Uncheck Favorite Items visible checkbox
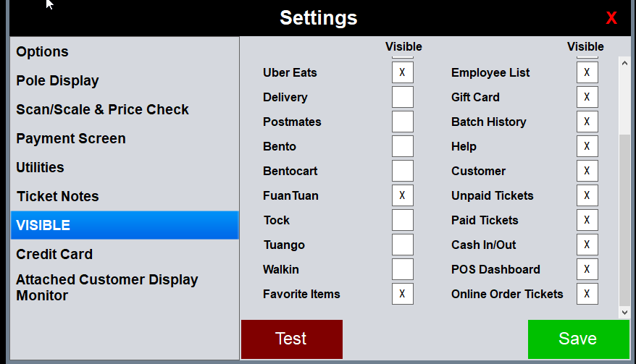Image resolution: width=636 pixels, height=364 pixels. (x=403, y=294)
